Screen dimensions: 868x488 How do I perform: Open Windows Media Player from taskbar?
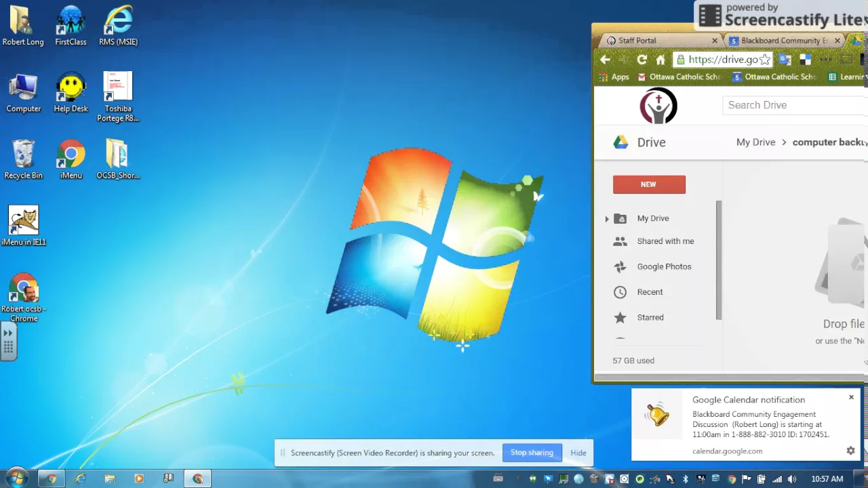[139, 479]
